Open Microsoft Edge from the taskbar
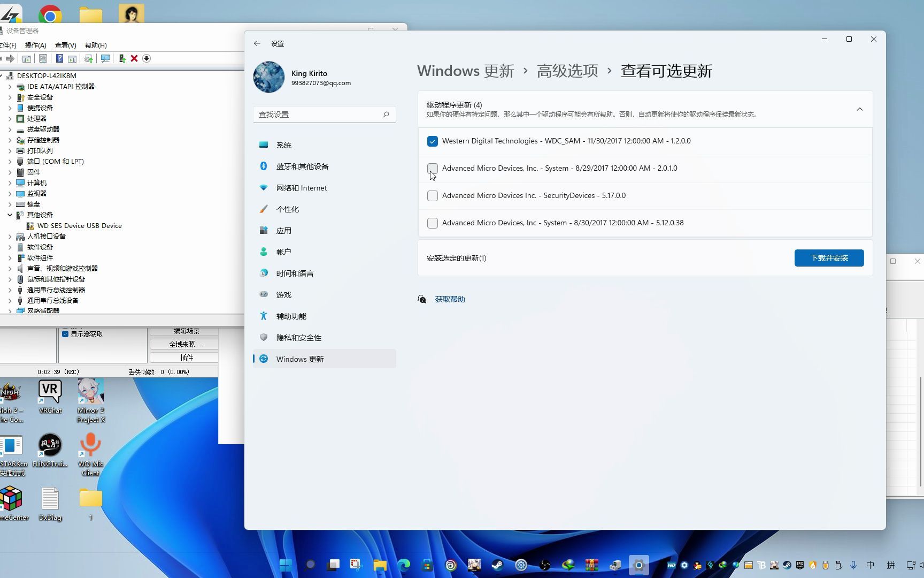 (403, 565)
